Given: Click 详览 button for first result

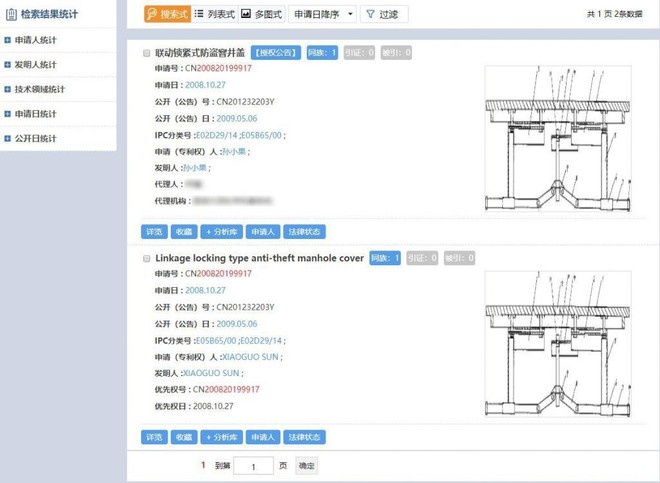Looking at the screenshot, I should pyautogui.click(x=154, y=232).
